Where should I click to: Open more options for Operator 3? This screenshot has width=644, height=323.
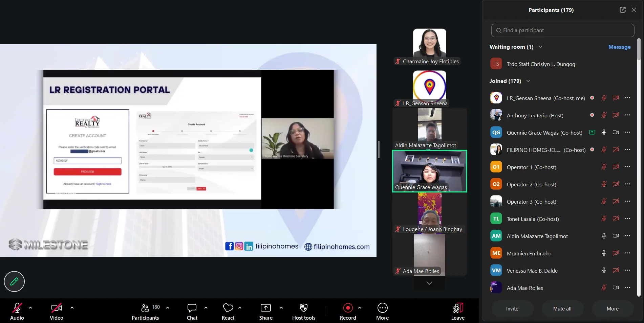tap(628, 201)
